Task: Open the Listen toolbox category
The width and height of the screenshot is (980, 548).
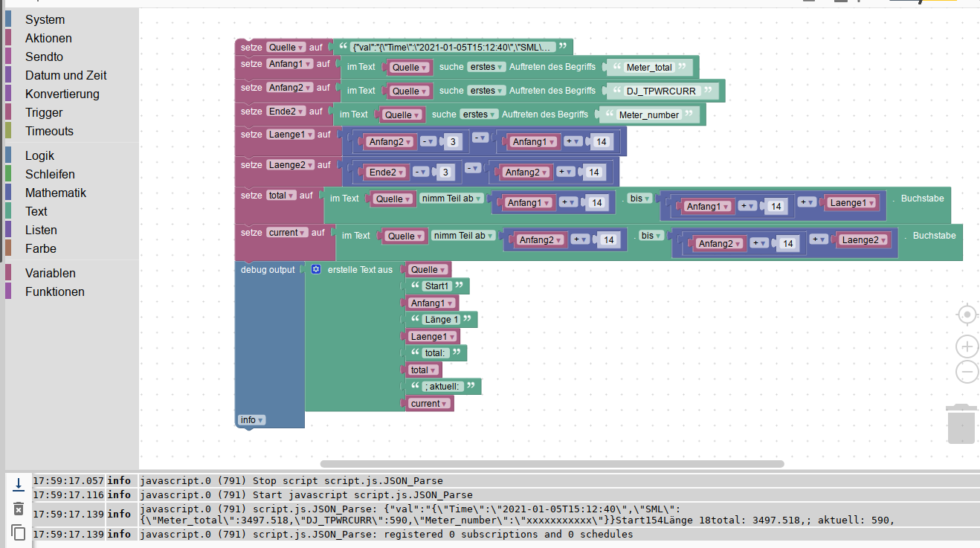Action: (x=41, y=230)
